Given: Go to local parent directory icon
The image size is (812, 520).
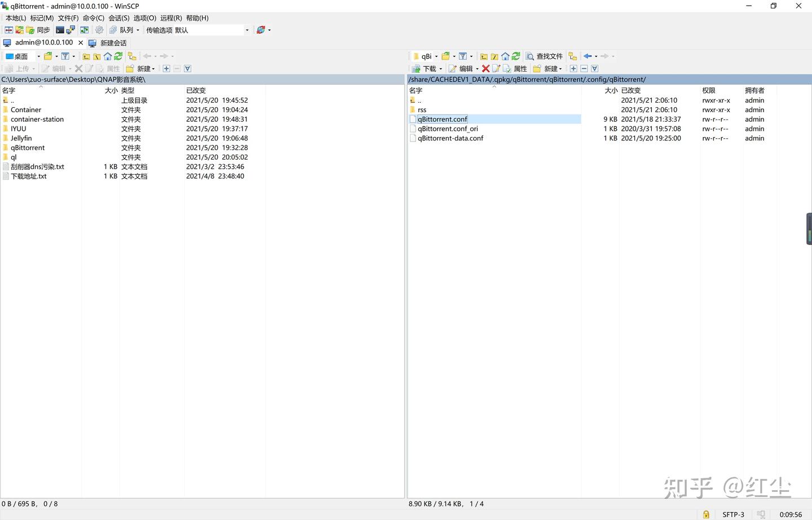Looking at the screenshot, I should (x=86, y=56).
